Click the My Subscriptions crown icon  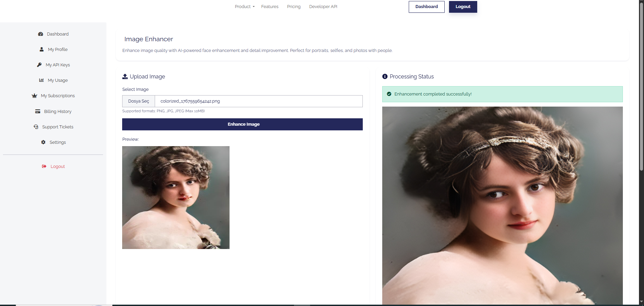[34, 96]
